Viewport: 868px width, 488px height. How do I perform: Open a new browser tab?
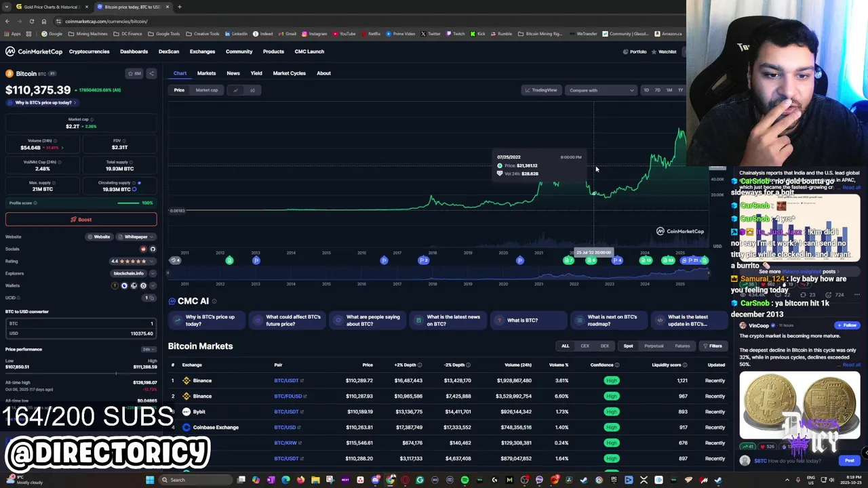pyautogui.click(x=179, y=7)
